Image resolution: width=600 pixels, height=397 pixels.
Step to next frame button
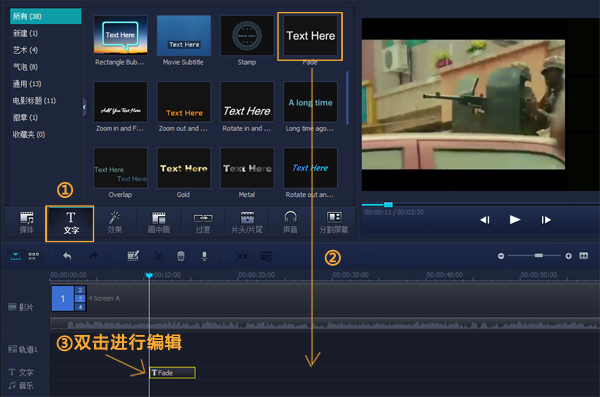(546, 220)
